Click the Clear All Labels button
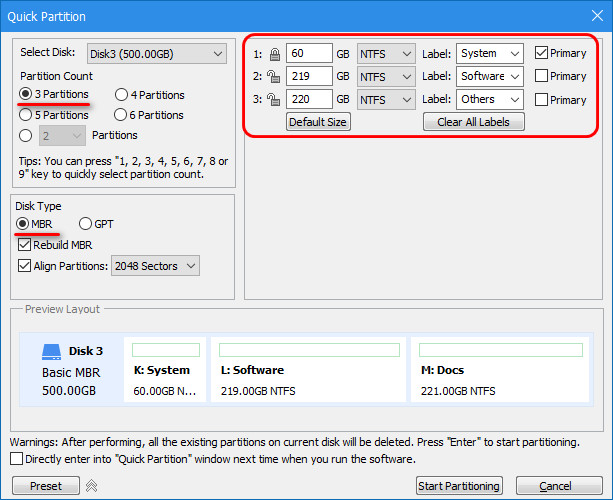613x500 pixels. 473,122
